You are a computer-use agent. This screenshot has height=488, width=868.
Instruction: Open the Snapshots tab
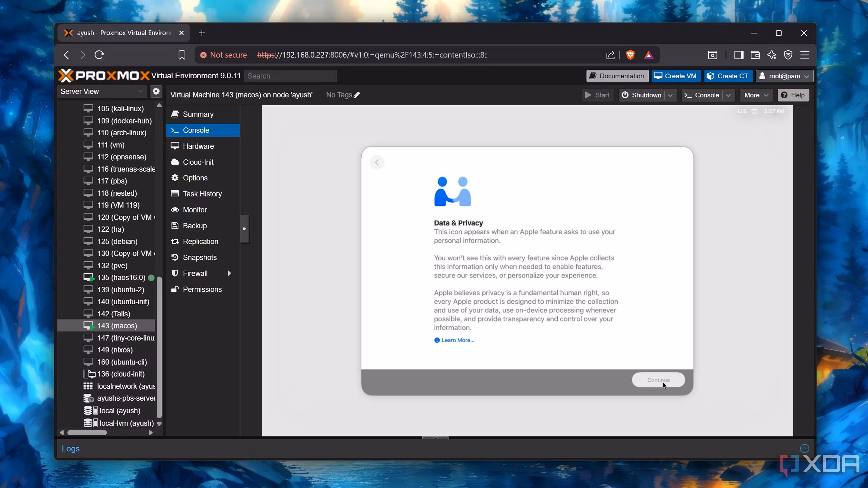(x=203, y=257)
